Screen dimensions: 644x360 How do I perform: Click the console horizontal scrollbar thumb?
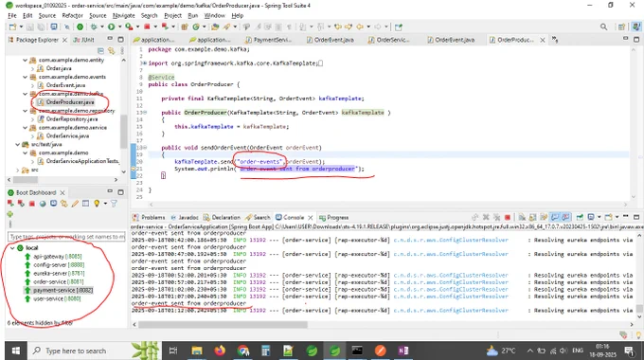click(x=223, y=325)
